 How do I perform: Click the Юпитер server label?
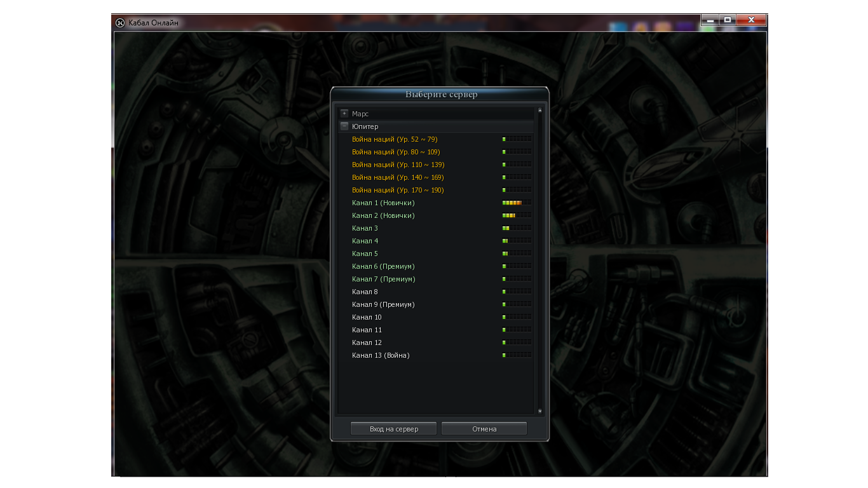[365, 126]
